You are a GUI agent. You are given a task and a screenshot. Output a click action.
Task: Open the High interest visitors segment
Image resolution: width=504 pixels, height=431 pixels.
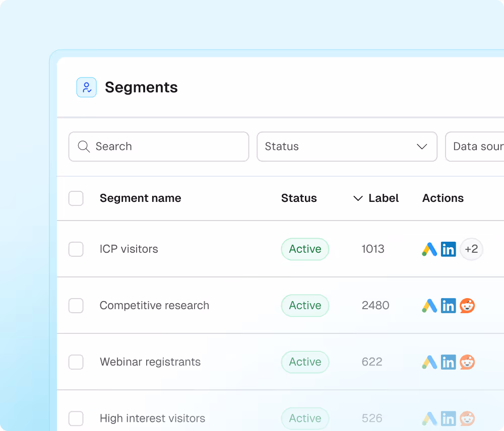[152, 418]
